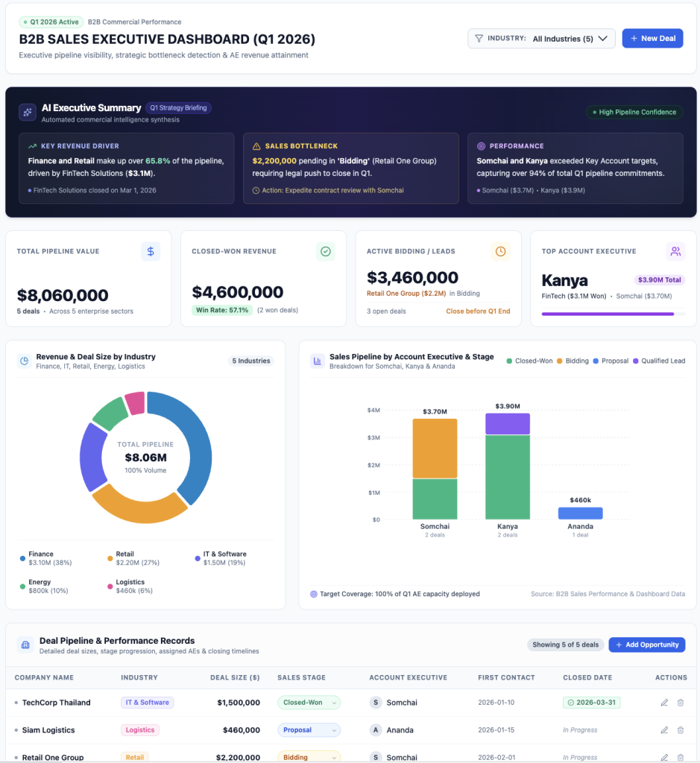Image resolution: width=700 pixels, height=763 pixels.
Task: Click Somchai's orange Bidding bar segment
Action: [435, 448]
